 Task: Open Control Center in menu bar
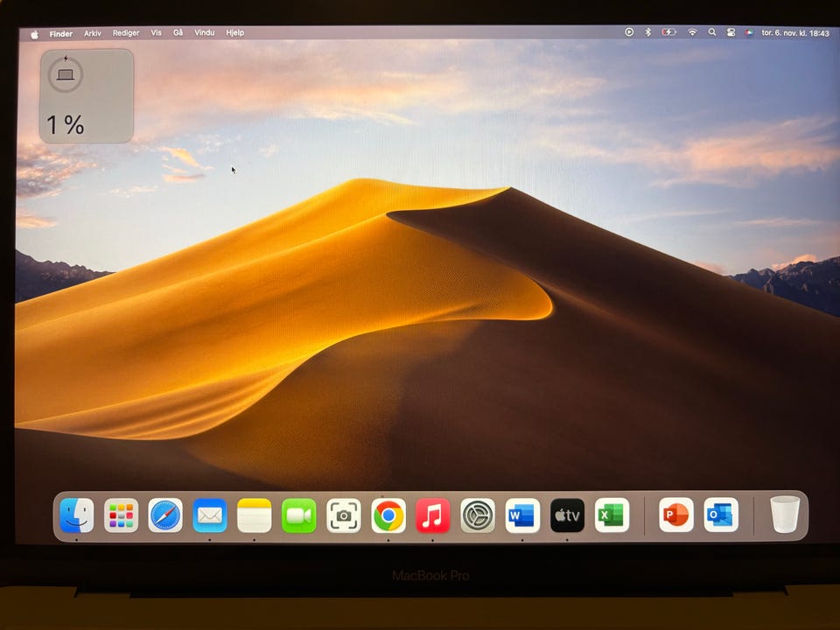pos(731,32)
